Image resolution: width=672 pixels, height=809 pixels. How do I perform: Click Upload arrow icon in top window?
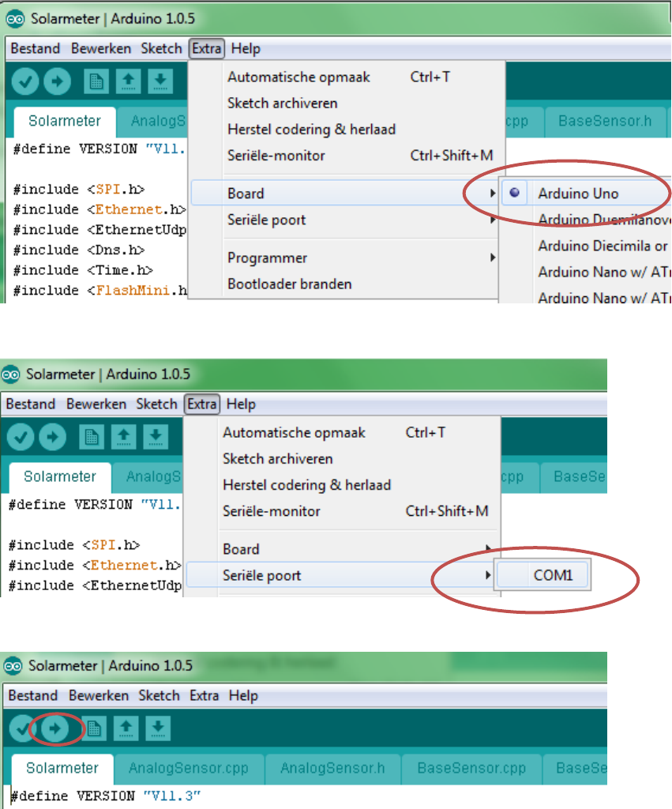tap(57, 81)
